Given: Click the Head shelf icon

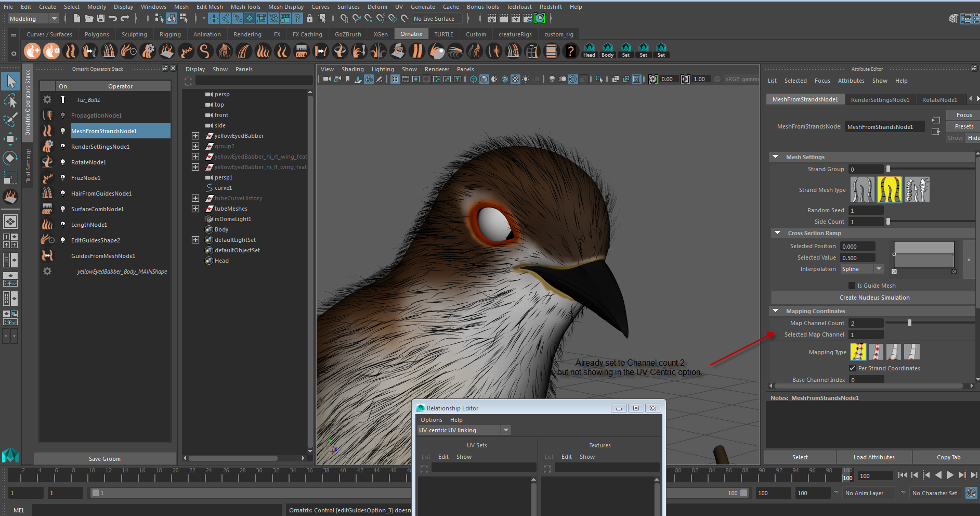Looking at the screenshot, I should (x=589, y=50).
